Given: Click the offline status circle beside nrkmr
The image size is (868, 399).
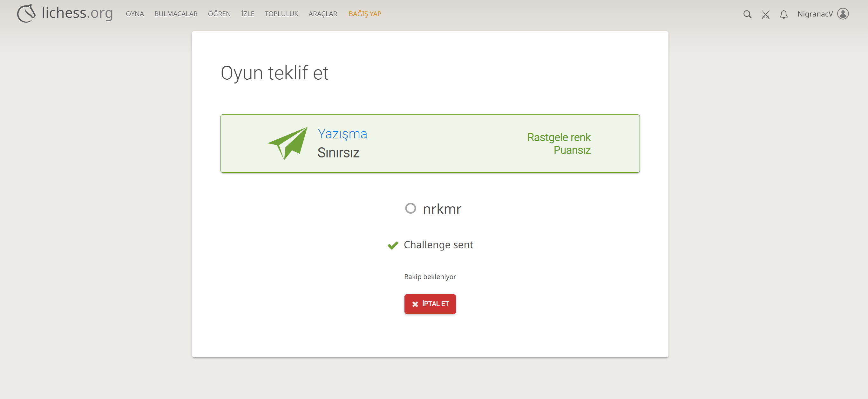Looking at the screenshot, I should click(410, 208).
